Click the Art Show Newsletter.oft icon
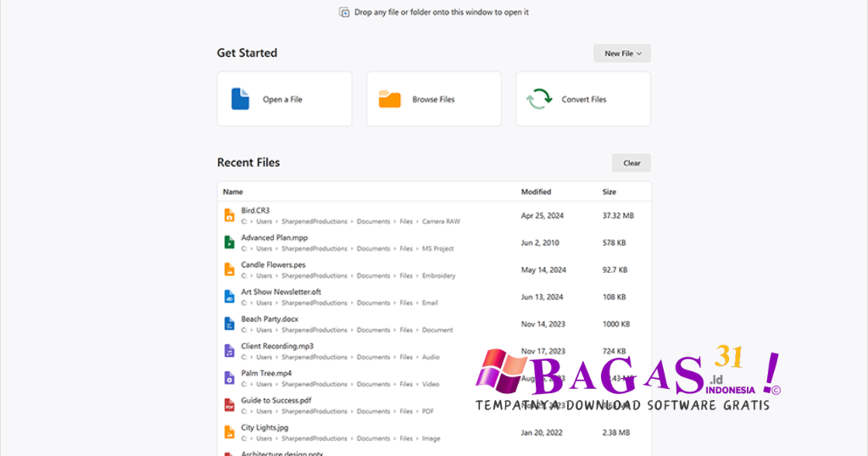 [x=229, y=297]
